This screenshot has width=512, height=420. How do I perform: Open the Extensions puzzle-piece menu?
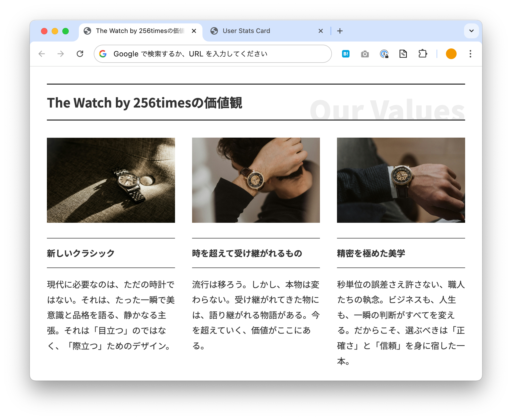422,54
